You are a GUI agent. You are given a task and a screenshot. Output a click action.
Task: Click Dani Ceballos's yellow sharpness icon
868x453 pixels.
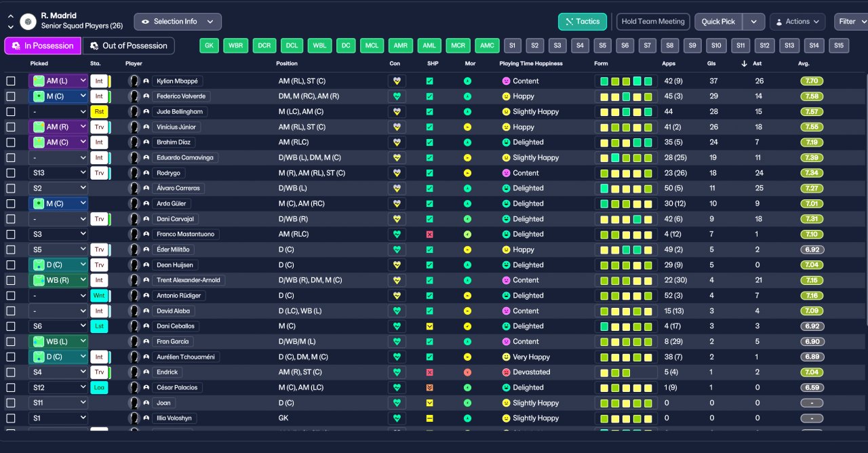(429, 326)
